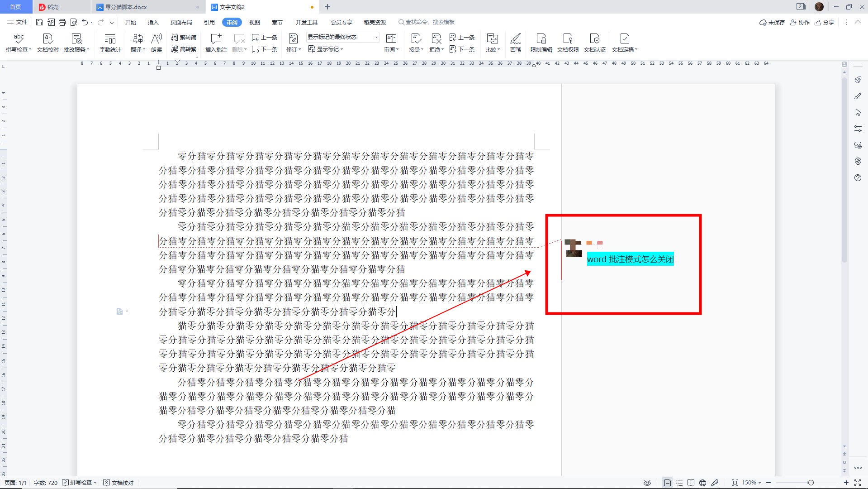This screenshot has height=489, width=868.
Task: Open 字数统计 word count
Action: pyautogui.click(x=110, y=43)
